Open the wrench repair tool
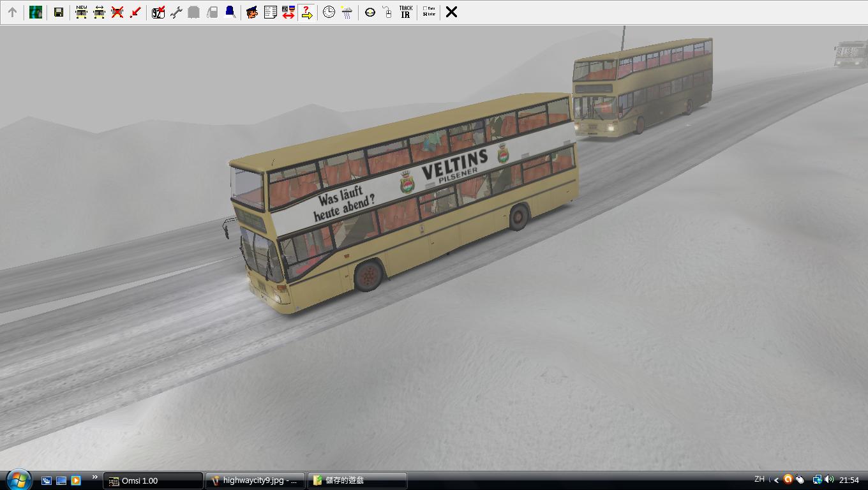 (176, 12)
